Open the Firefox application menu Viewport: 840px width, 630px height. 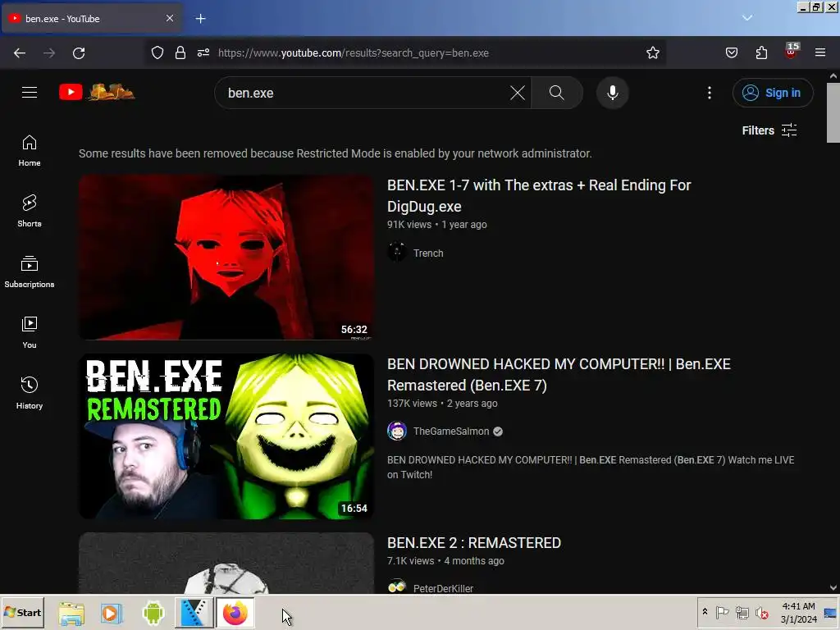point(820,52)
